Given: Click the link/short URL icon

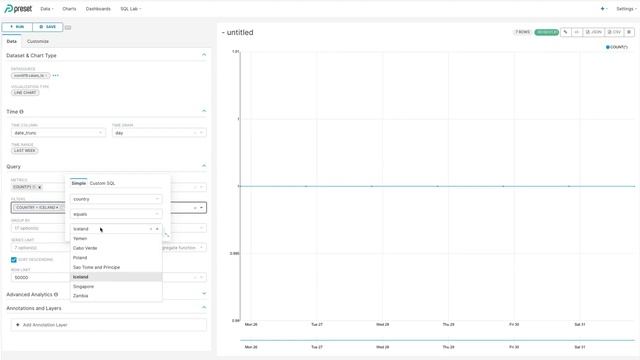Looking at the screenshot, I should 566,32.
